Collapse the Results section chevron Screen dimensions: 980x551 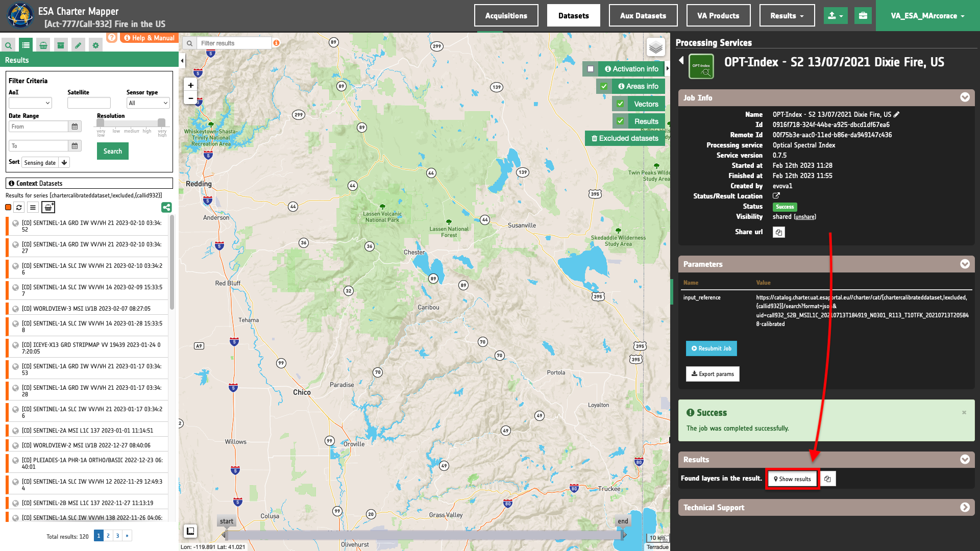click(965, 459)
